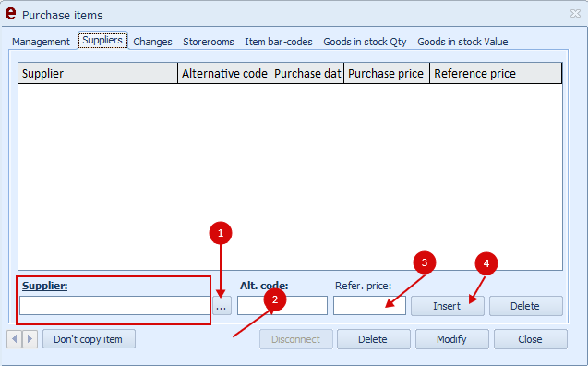Click the Supplier column header

pos(98,73)
